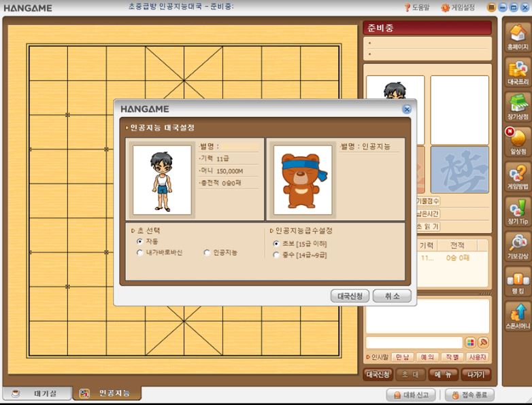Click the 150,000M money value

click(x=230, y=171)
